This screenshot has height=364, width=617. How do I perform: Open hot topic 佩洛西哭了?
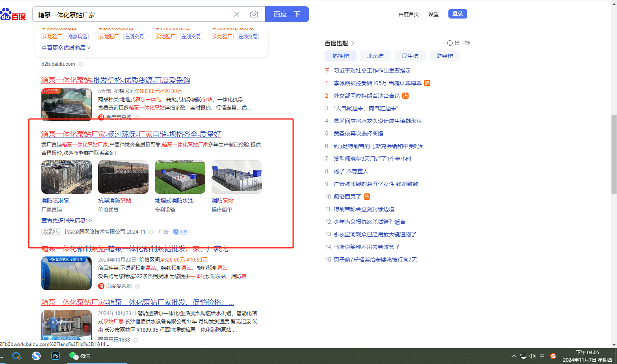[x=348, y=197]
